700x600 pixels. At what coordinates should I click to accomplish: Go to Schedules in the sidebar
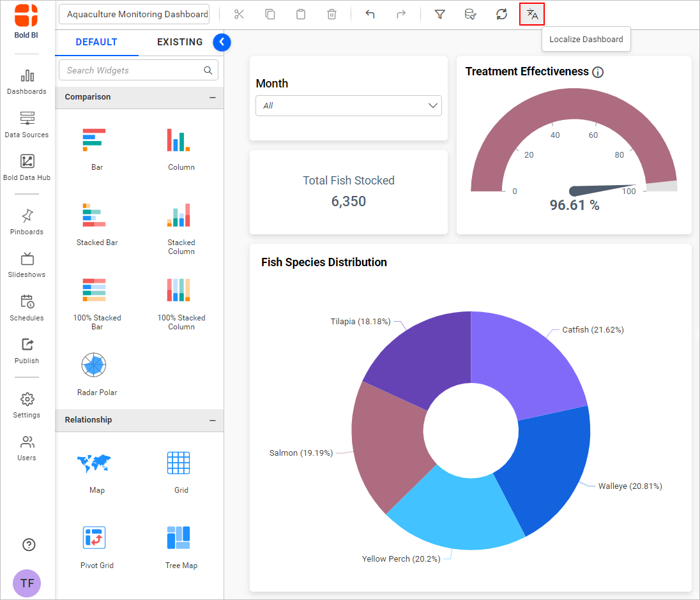[x=27, y=307]
